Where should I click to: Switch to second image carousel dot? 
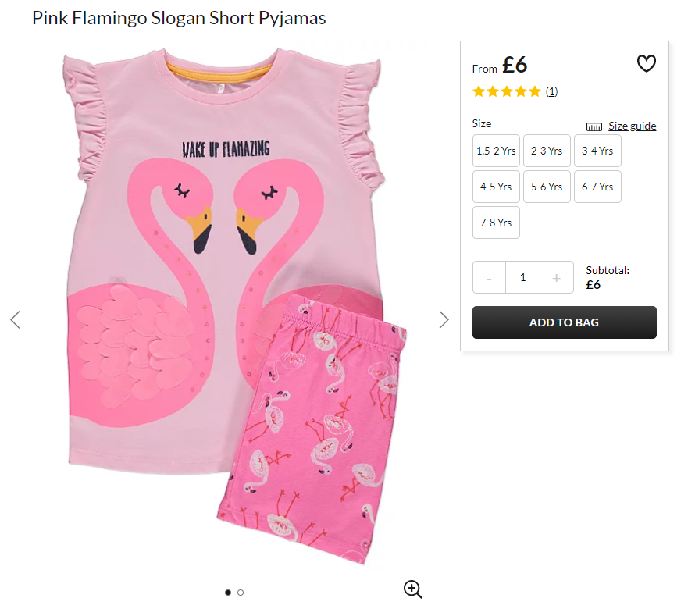[x=241, y=593]
